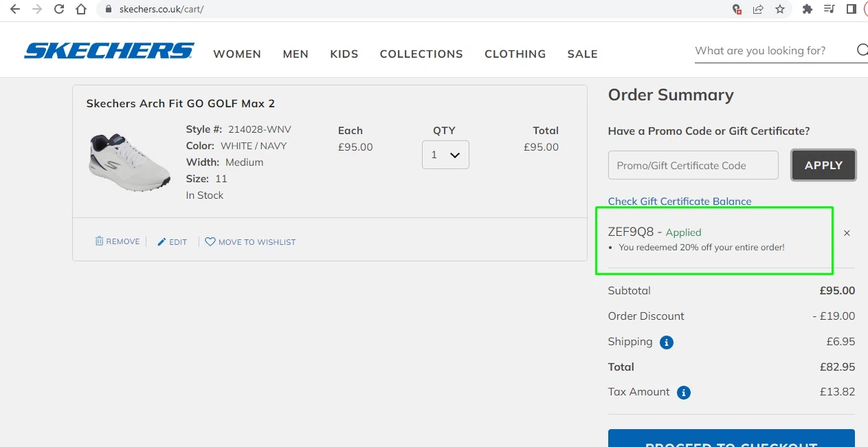Click the Skechers logo
Image resolution: width=868 pixels, height=447 pixels.
click(x=109, y=51)
